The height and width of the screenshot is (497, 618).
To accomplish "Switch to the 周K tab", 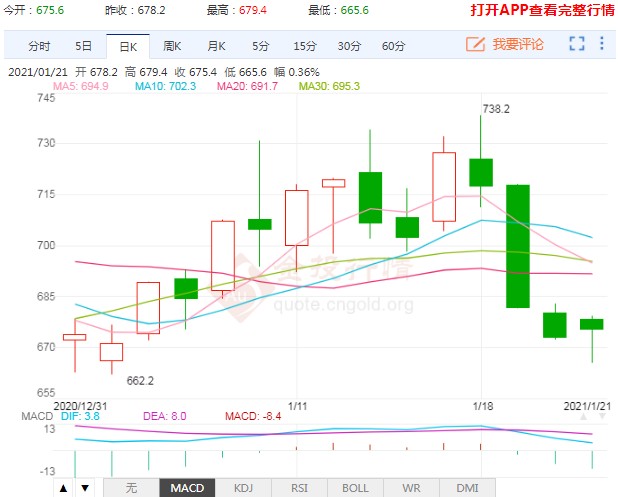I will 172,46.
